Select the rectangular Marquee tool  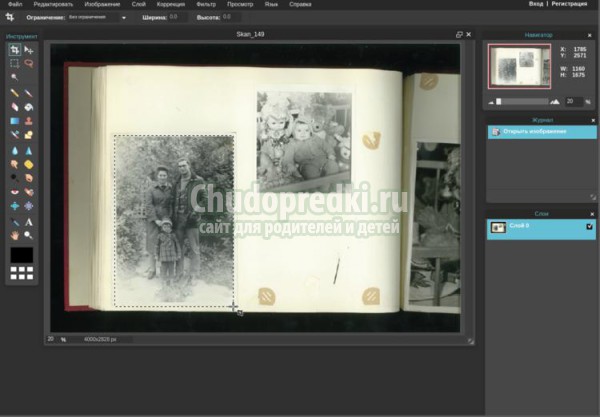click(x=15, y=63)
